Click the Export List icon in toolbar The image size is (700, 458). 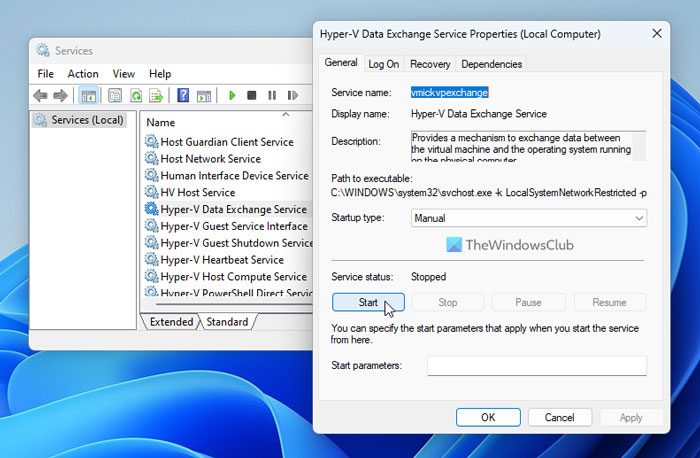click(x=156, y=96)
